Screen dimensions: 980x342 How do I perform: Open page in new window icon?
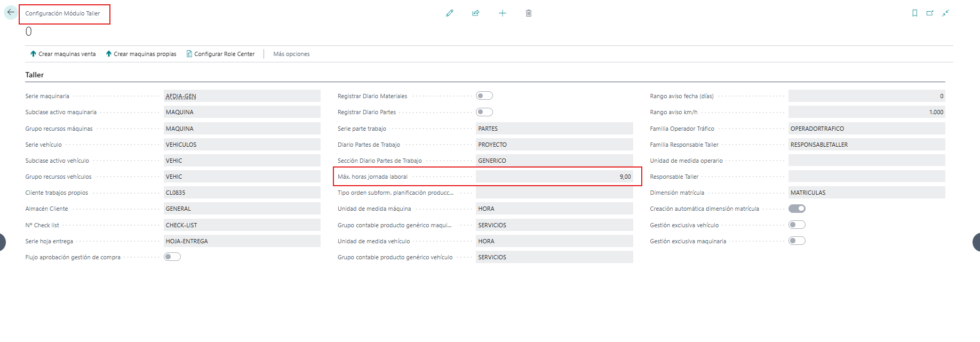[x=930, y=13]
